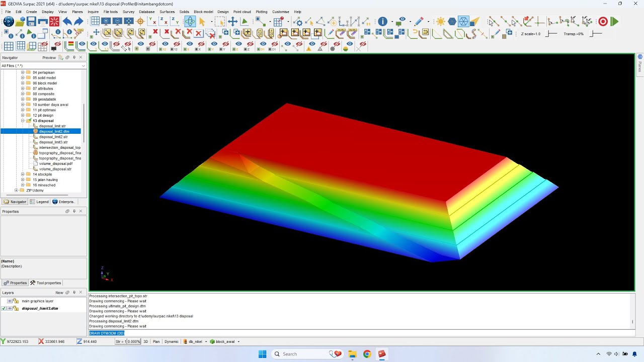
Task: Open the Block model menu
Action: pos(203,12)
